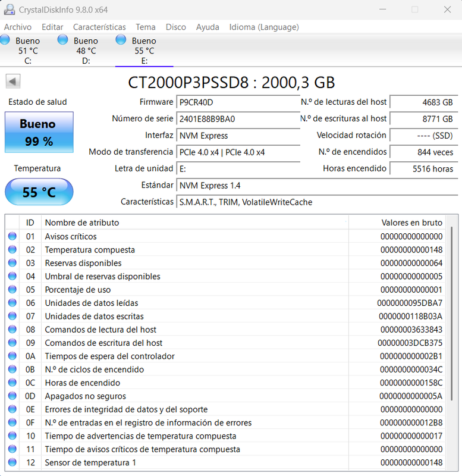Image resolution: width=462 pixels, height=476 pixels.
Task: Select the Unidades de datos escritas attribute name
Action: pos(95,316)
